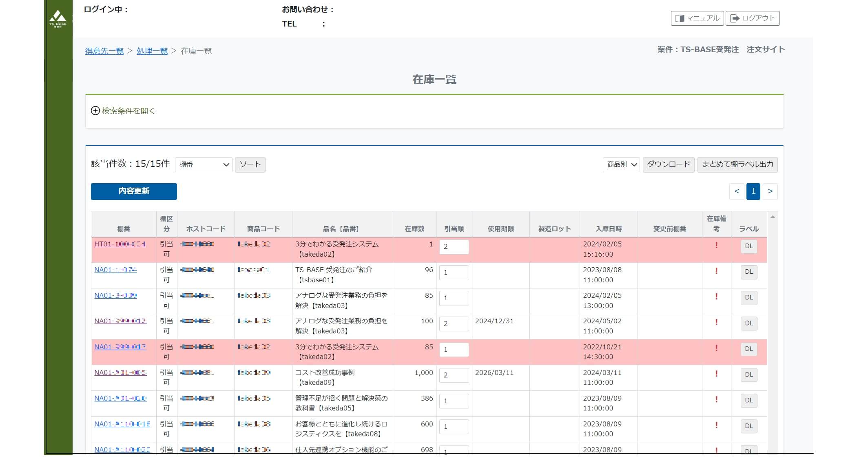Image resolution: width=868 pixels, height=461 pixels.
Task: Open the 棚番 sort field dropdown
Action: point(204,165)
